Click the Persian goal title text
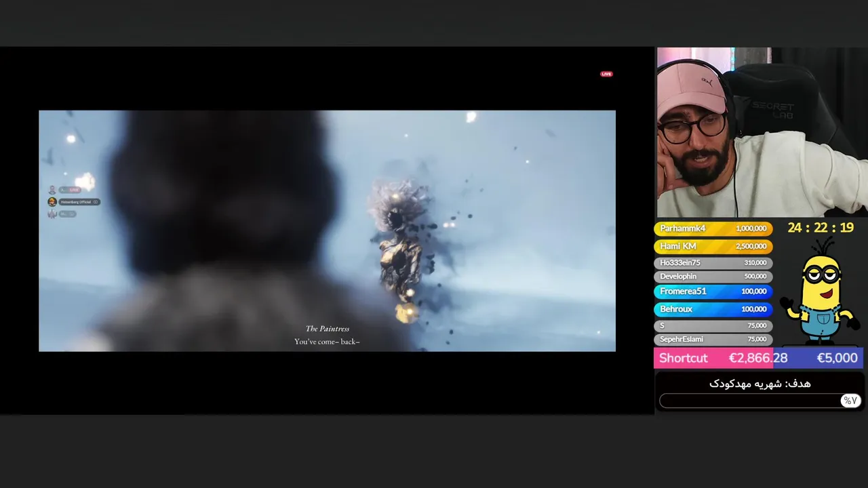This screenshot has width=868, height=488. tap(759, 384)
